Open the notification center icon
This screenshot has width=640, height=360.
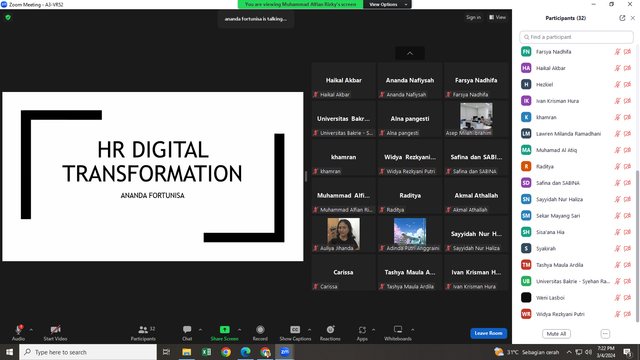pyautogui.click(x=628, y=352)
